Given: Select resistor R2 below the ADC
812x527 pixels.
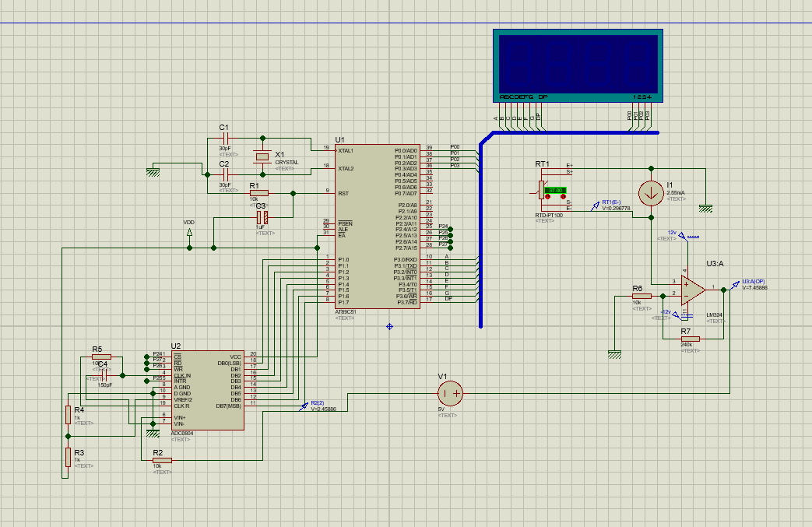Looking at the screenshot, I should coord(161,460).
